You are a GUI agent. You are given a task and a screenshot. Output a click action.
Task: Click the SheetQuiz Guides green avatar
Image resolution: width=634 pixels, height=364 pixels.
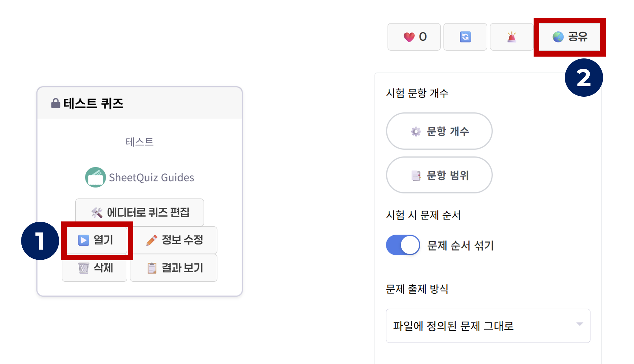[x=95, y=177]
